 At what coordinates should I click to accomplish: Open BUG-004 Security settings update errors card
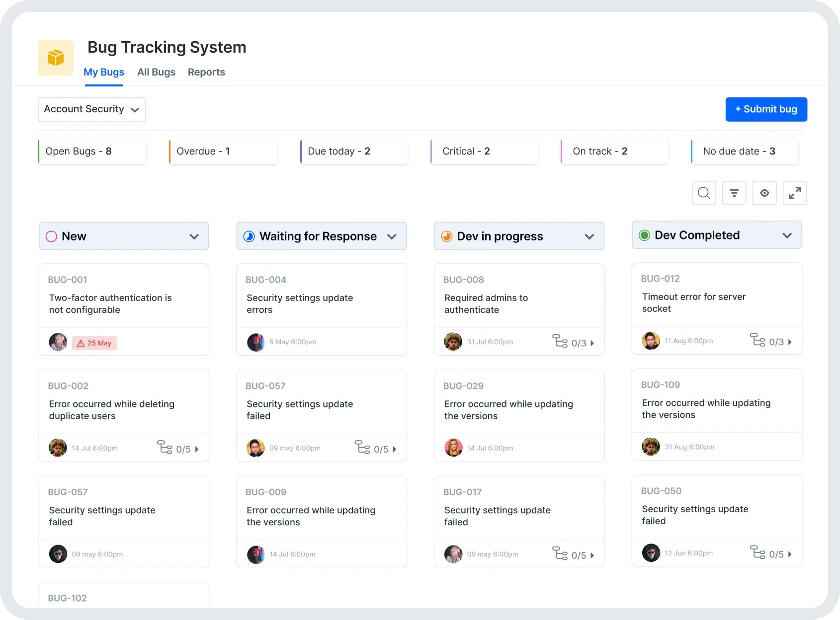tap(321, 304)
